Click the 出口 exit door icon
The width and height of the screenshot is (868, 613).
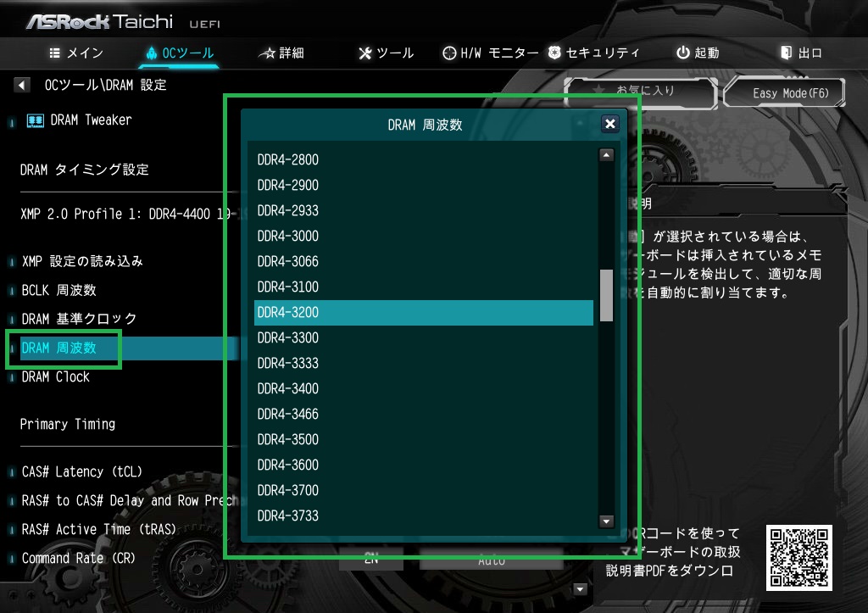786,53
